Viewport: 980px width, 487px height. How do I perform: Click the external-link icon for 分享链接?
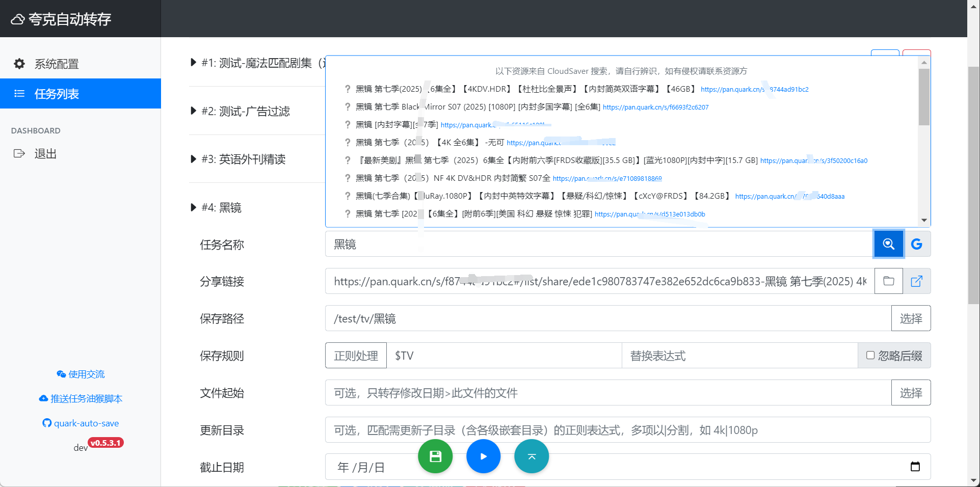click(x=917, y=281)
